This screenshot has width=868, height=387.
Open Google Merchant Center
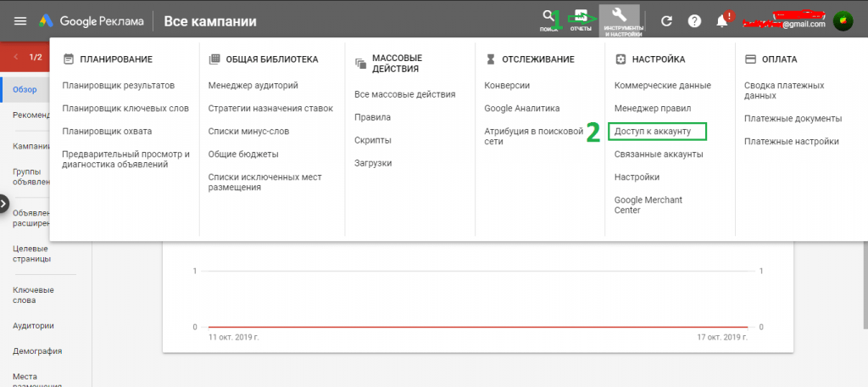[648, 205]
